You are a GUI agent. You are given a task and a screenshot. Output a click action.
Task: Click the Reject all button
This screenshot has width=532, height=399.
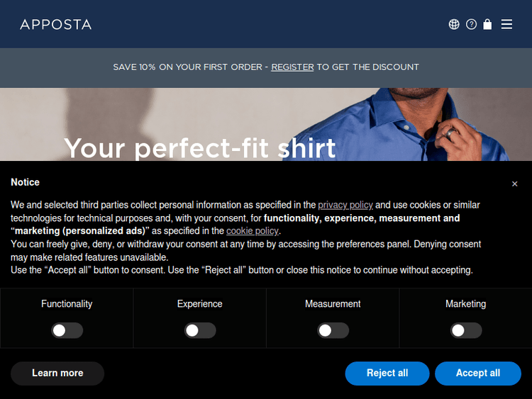[x=387, y=373]
